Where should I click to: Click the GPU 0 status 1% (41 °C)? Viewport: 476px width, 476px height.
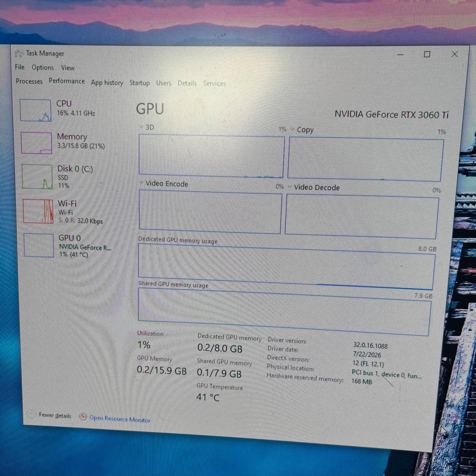(x=74, y=254)
